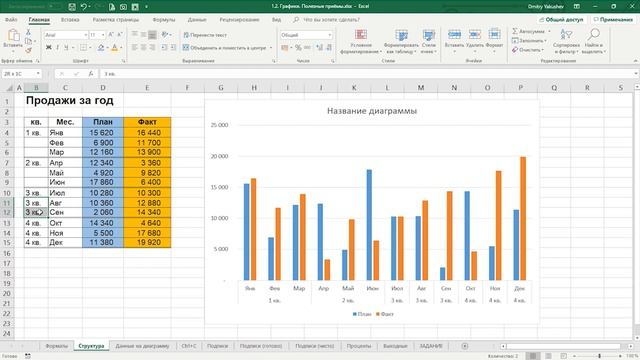Adjust the zoom slider in status bar
This screenshot has width=640, height=360.
coord(599,356)
